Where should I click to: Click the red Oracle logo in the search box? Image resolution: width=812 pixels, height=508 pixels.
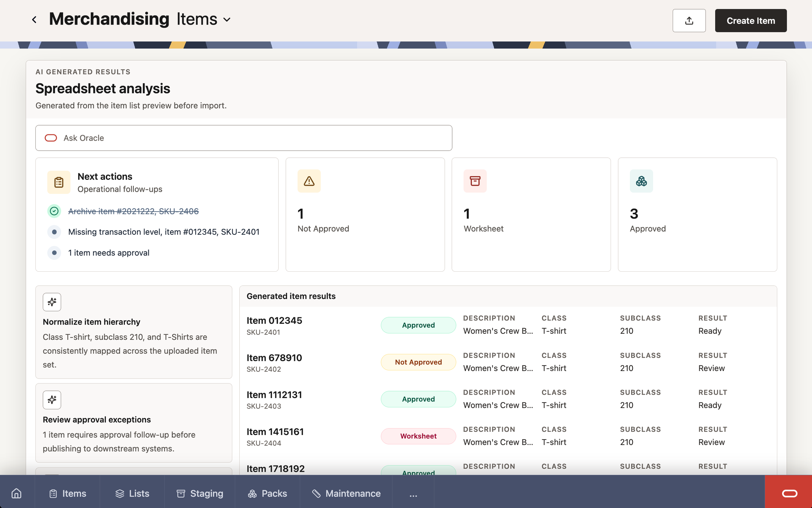point(51,138)
